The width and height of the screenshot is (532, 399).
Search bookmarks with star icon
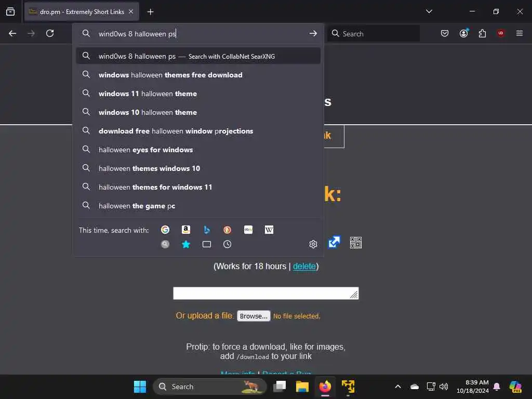[x=186, y=244]
